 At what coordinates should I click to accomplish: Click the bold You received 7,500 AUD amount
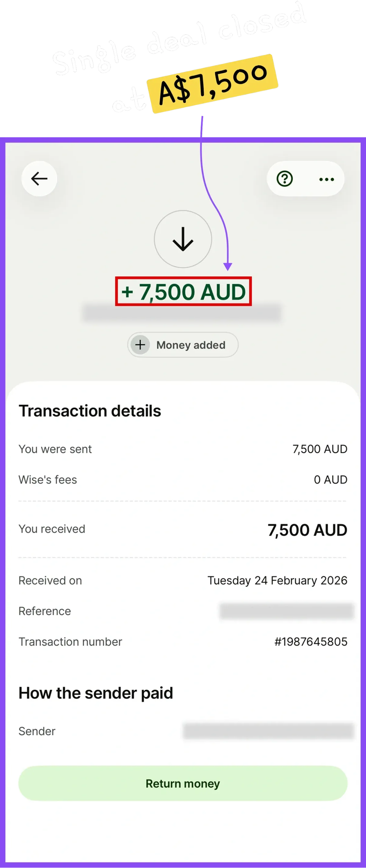coord(307,530)
